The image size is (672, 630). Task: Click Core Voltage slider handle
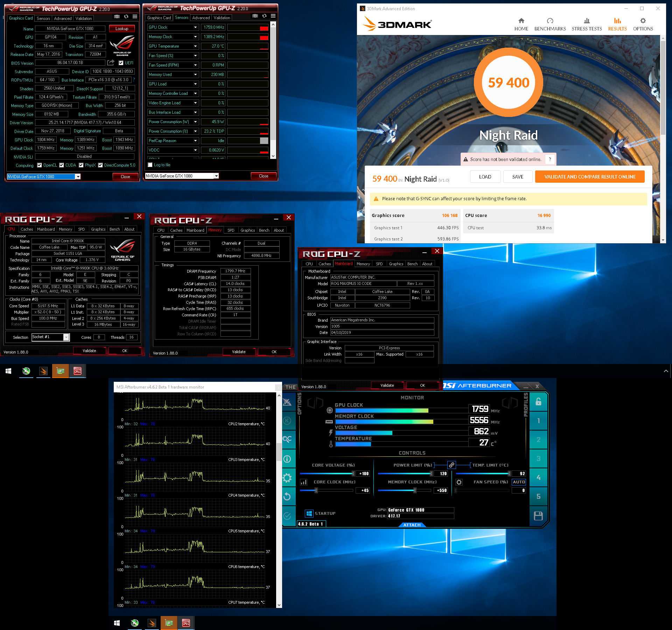click(x=353, y=474)
